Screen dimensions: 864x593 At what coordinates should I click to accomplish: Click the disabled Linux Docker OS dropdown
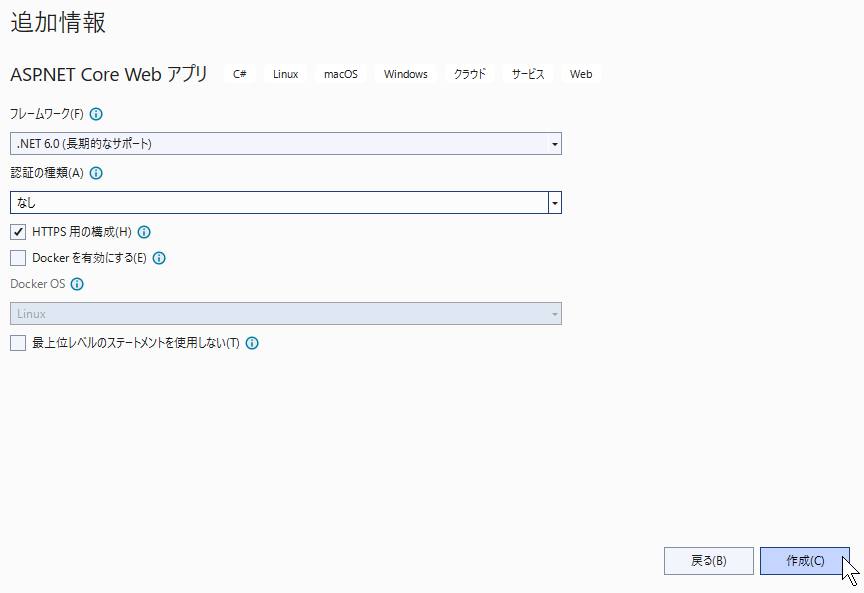click(285, 314)
